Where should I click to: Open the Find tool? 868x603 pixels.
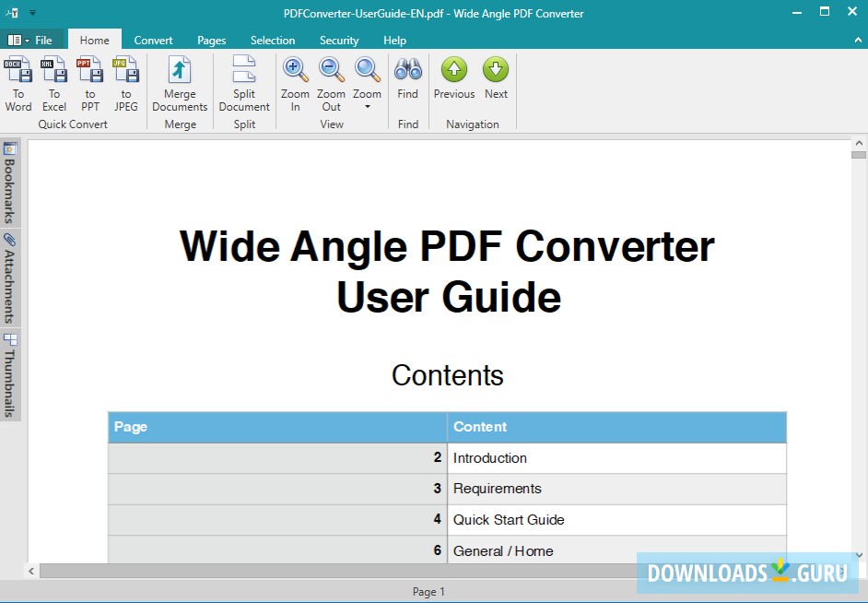point(407,83)
